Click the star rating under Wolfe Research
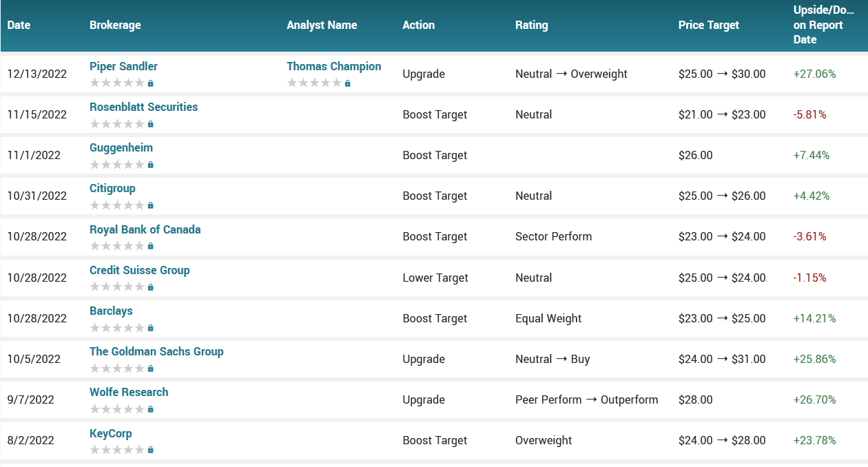The image size is (868, 467). tap(117, 409)
